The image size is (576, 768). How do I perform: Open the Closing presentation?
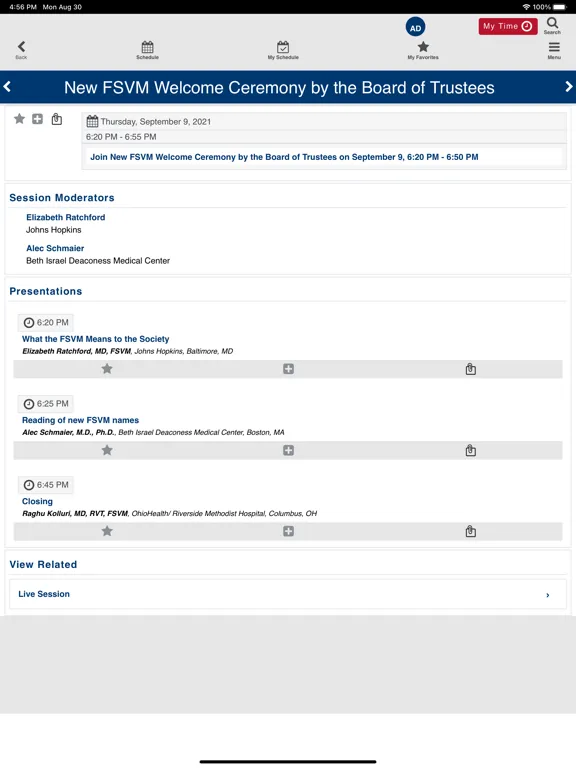point(37,501)
